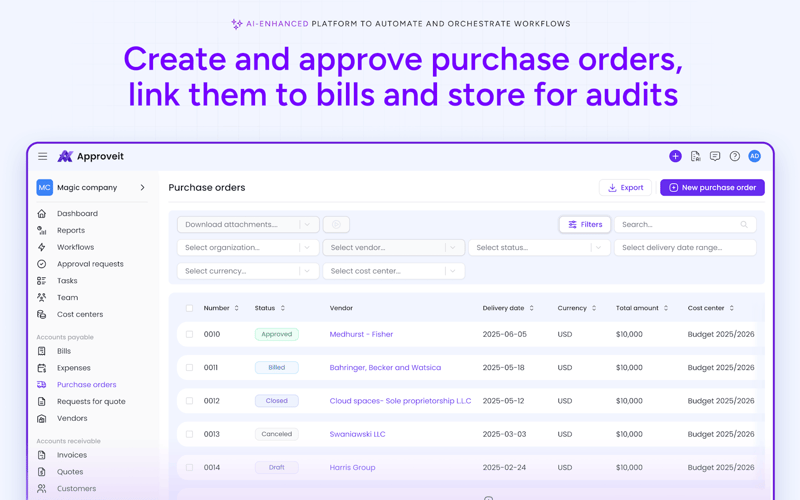Click the Tasks list icon

tap(42, 281)
